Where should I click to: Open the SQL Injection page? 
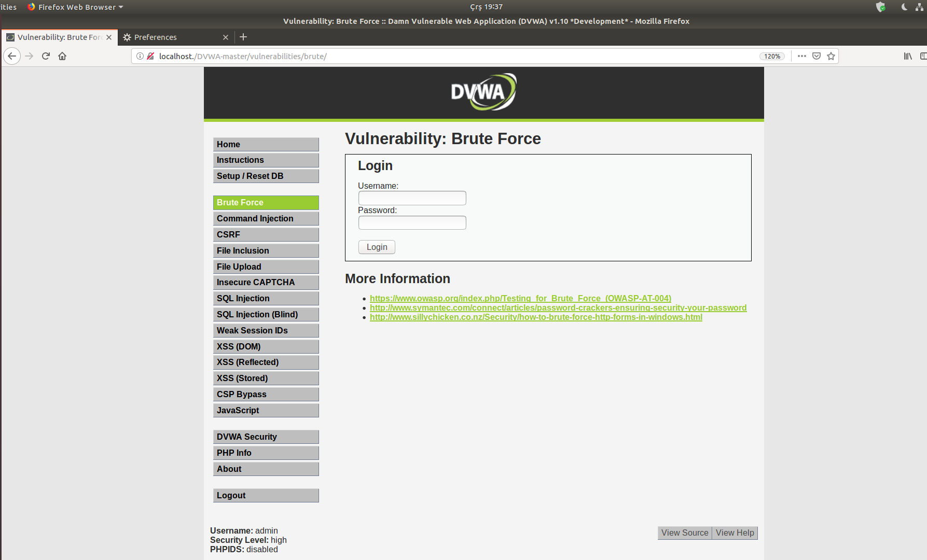[266, 298]
